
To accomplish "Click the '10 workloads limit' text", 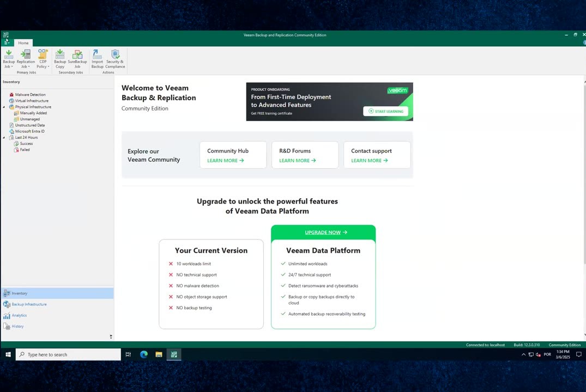I will coord(194,264).
